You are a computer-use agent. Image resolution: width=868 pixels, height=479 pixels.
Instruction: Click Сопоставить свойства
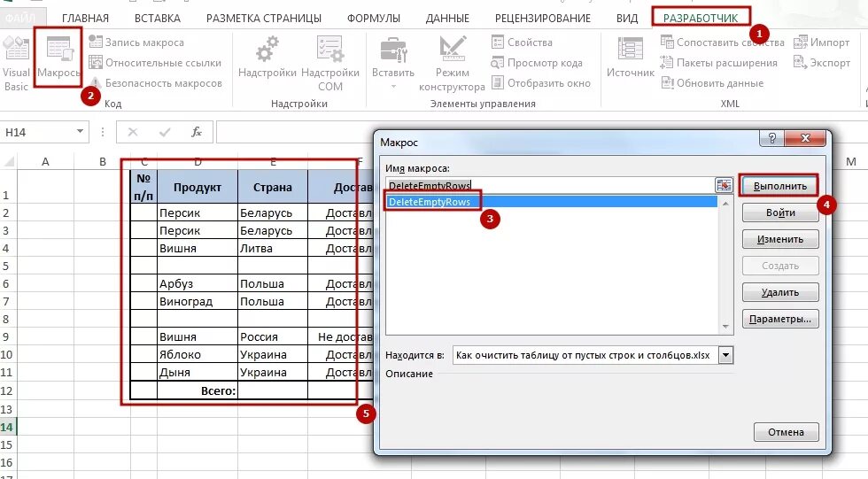(723, 42)
